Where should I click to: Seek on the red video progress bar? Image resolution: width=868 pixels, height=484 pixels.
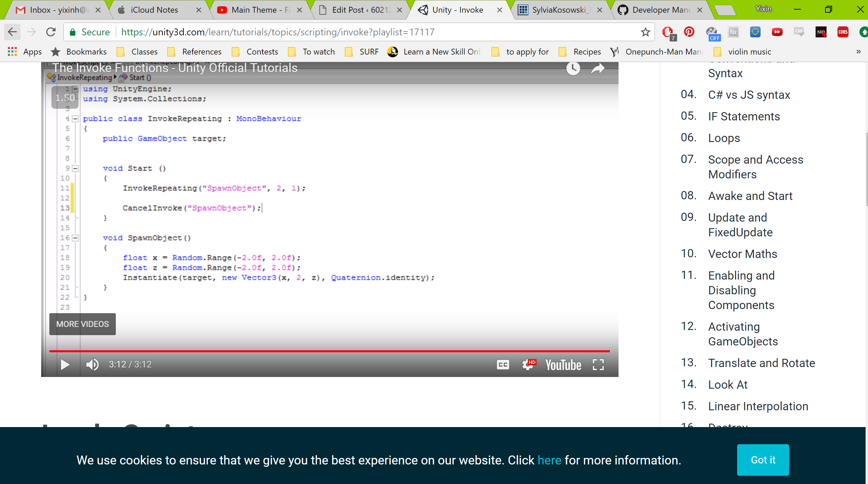pos(329,351)
